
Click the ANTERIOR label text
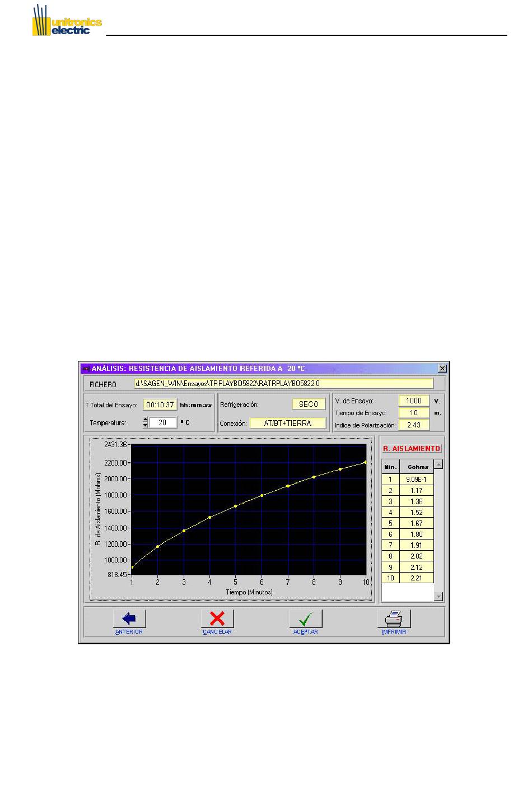tap(129, 632)
